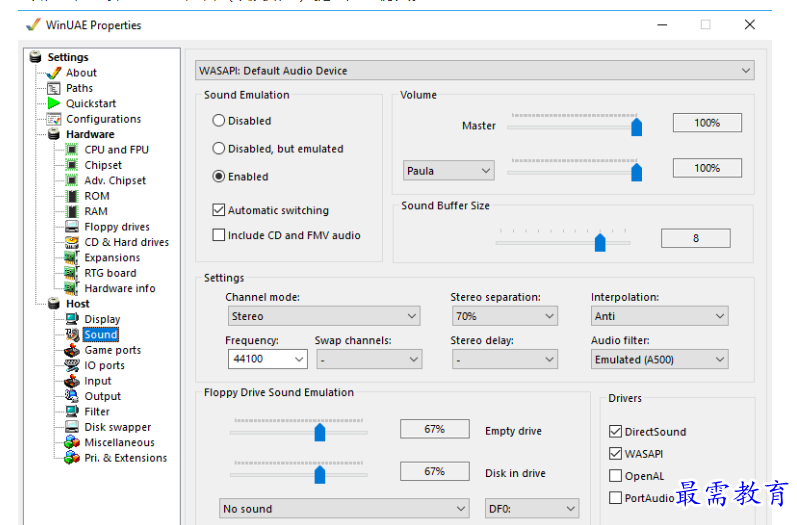Open the Paula volume source dropdown

click(x=449, y=171)
